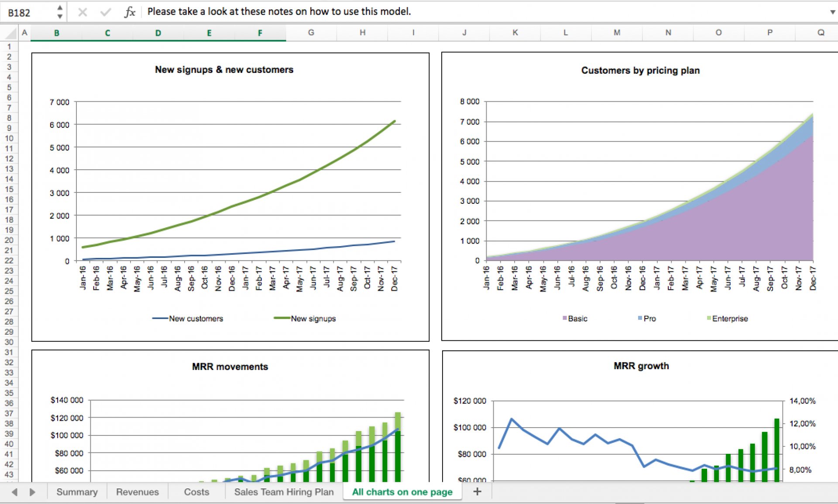This screenshot has height=504, width=838.
Task: Select column K header
Action: (x=515, y=33)
